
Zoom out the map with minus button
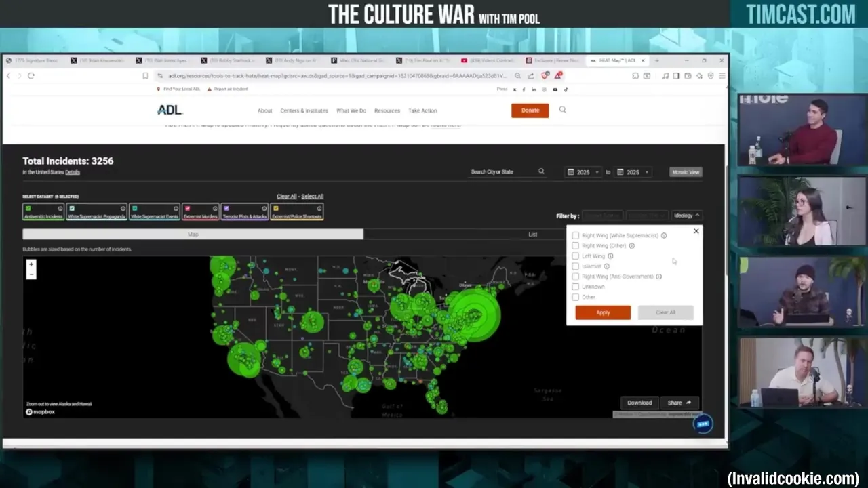click(x=31, y=274)
